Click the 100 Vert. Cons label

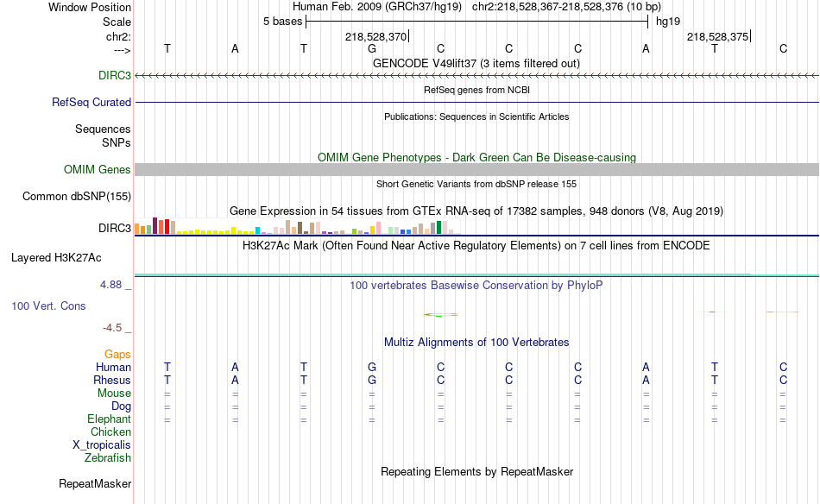click(48, 306)
